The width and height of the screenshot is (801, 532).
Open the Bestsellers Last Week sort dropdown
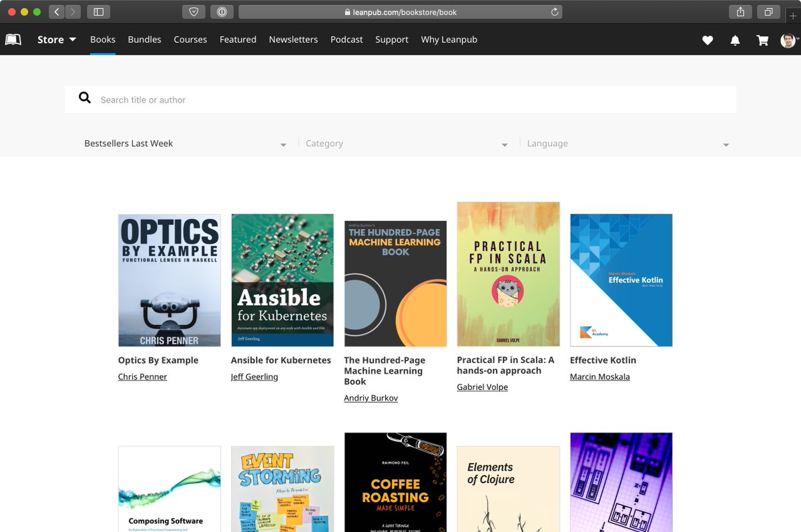click(x=186, y=144)
